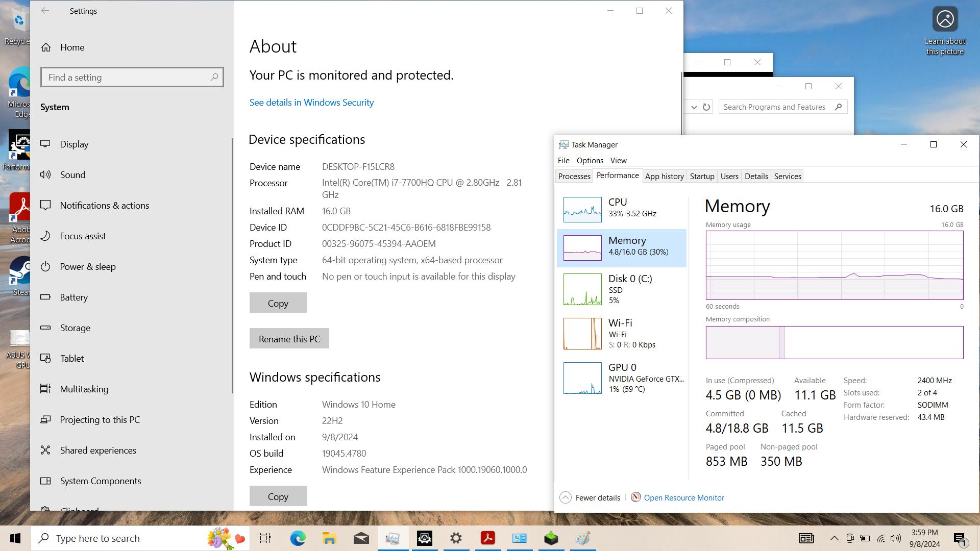Screen dimensions: 980x551
Task: Expand the Programs and Features address dropdown
Action: click(x=694, y=107)
